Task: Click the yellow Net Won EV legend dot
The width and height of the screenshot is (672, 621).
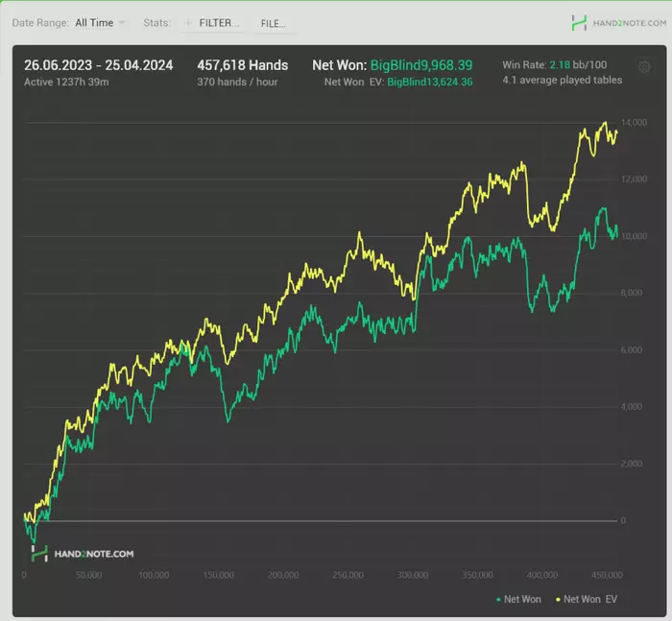Action: (x=558, y=599)
